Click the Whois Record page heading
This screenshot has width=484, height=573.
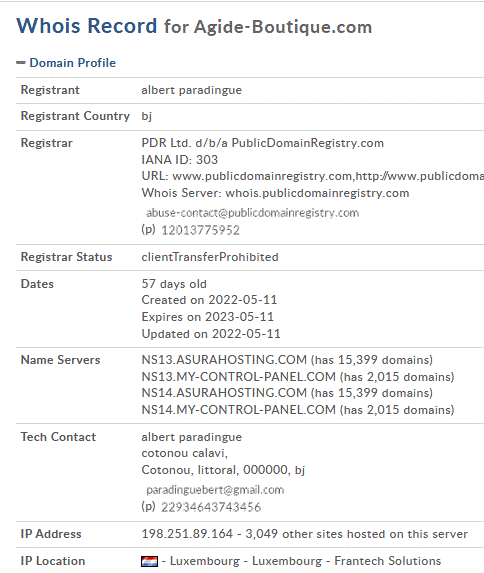coord(194,26)
